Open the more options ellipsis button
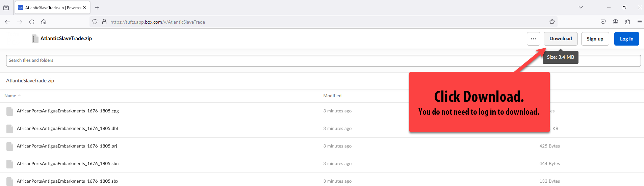The width and height of the screenshot is (644, 186). pos(533,39)
